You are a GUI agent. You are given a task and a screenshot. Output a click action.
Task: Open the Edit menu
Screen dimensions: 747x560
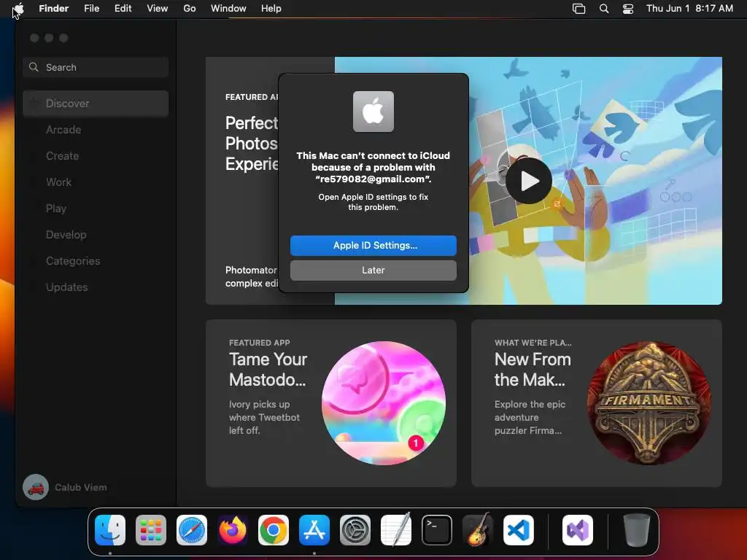[123, 9]
